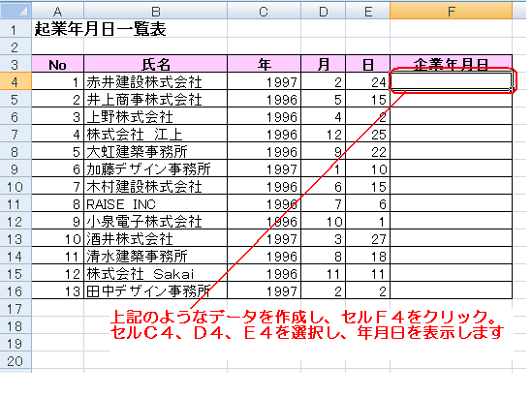The image size is (532, 397).
Task: Click month value 2 in row 4
Action: [324, 81]
